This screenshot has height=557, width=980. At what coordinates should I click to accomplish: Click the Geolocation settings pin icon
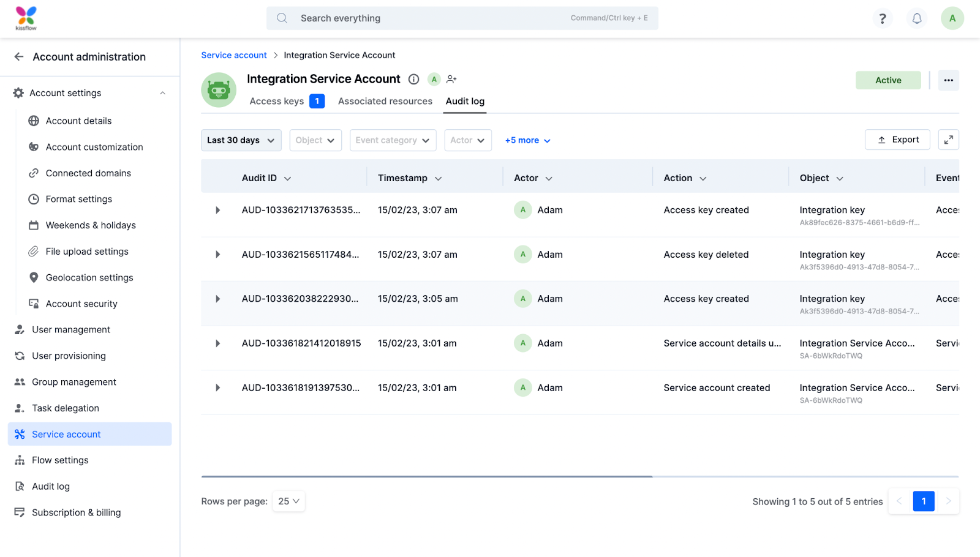tap(34, 277)
